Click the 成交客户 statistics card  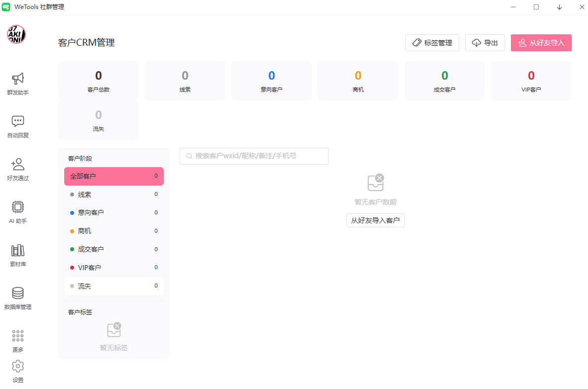444,81
